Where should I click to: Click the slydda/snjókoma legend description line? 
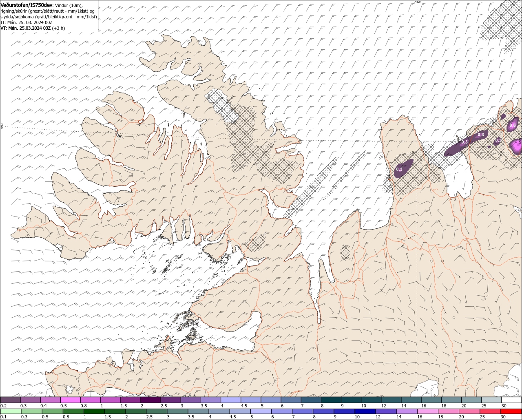[x=49, y=17]
